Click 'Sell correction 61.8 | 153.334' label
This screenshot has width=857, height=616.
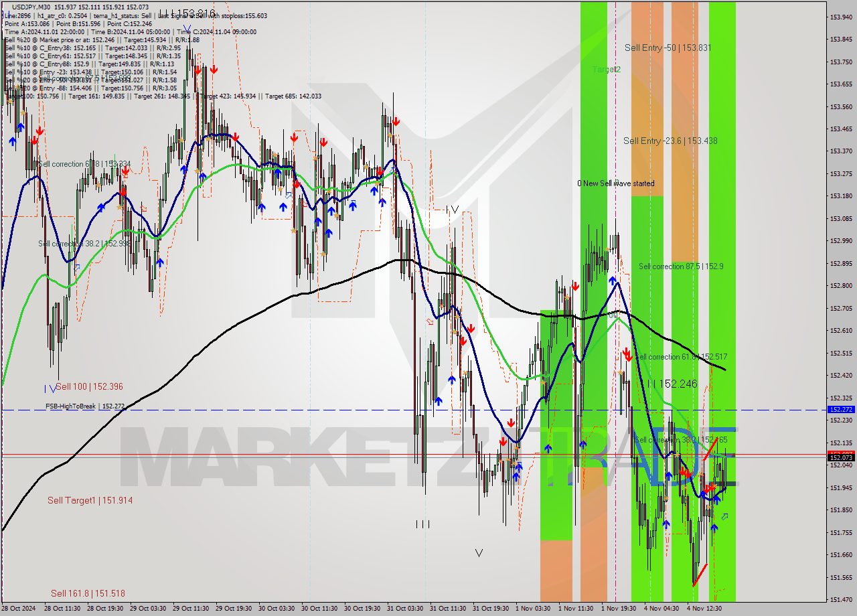click(x=84, y=164)
